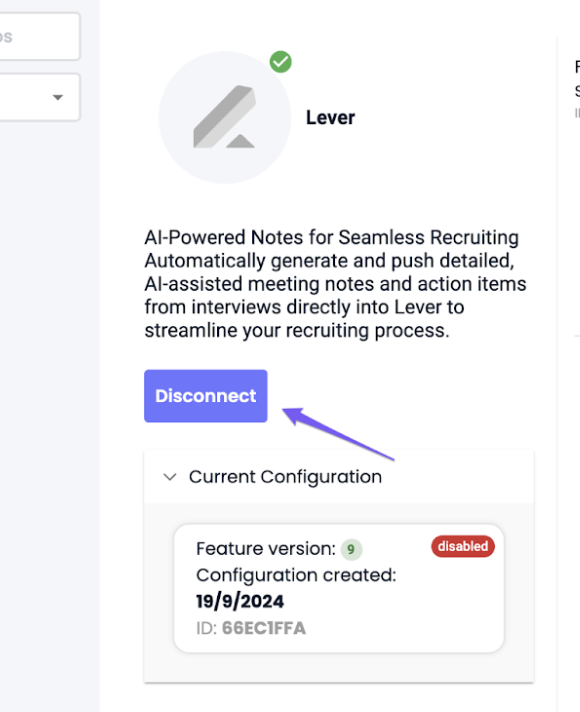The image size is (580, 712).
Task: Click the Feature version label
Action: click(x=266, y=549)
